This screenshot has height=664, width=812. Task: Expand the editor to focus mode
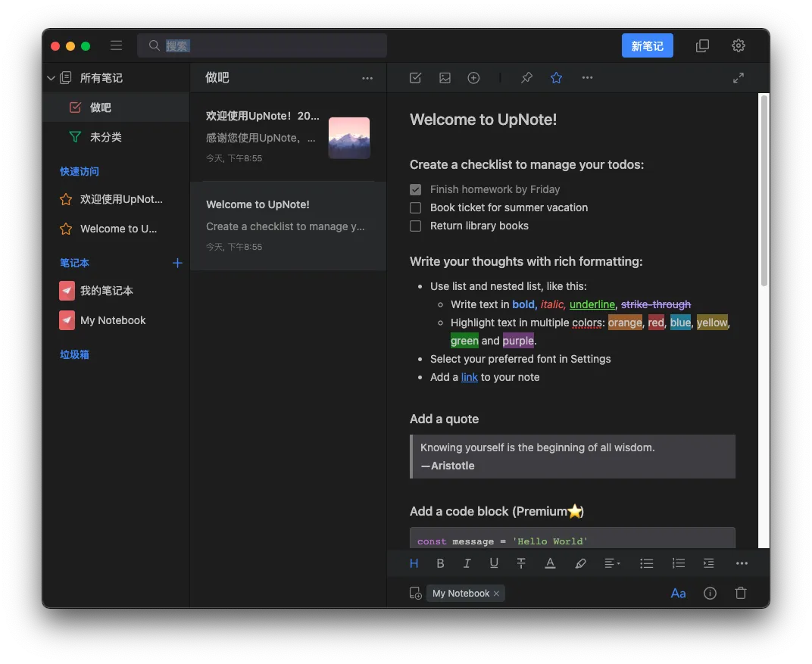(x=739, y=78)
